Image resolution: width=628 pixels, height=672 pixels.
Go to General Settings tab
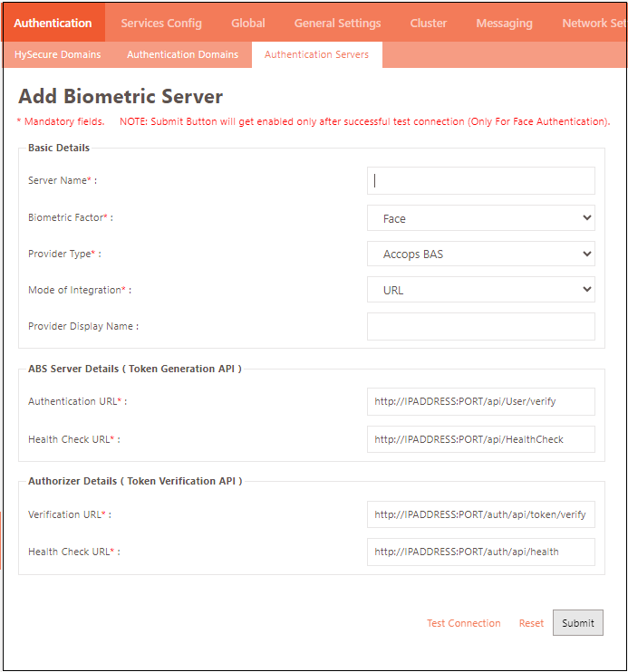(337, 23)
